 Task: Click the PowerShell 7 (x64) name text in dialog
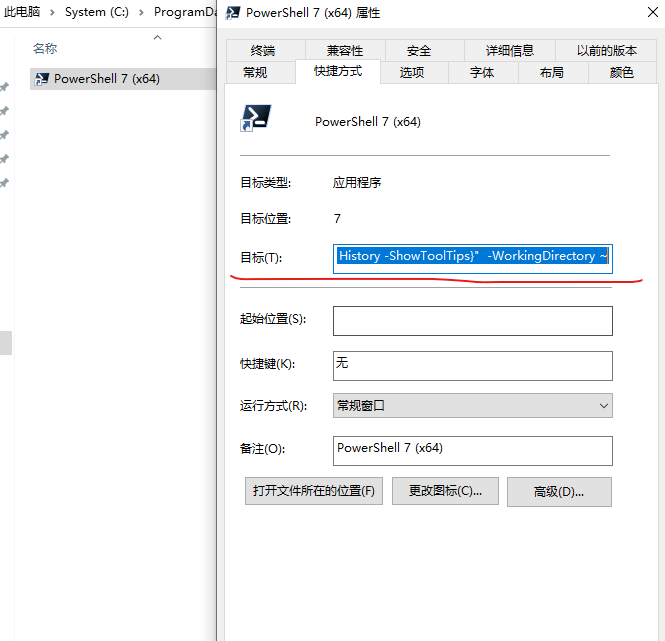368,122
